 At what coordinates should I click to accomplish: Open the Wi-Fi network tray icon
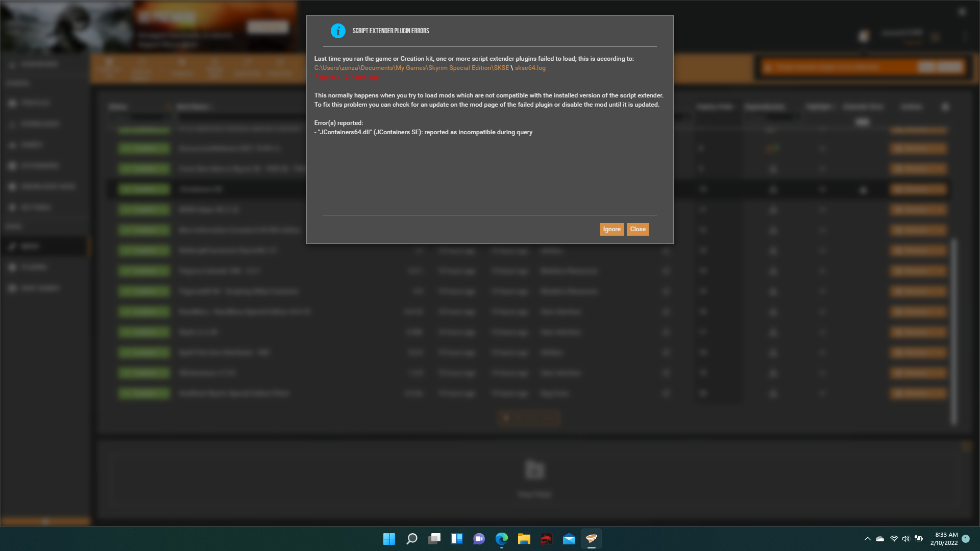click(894, 539)
